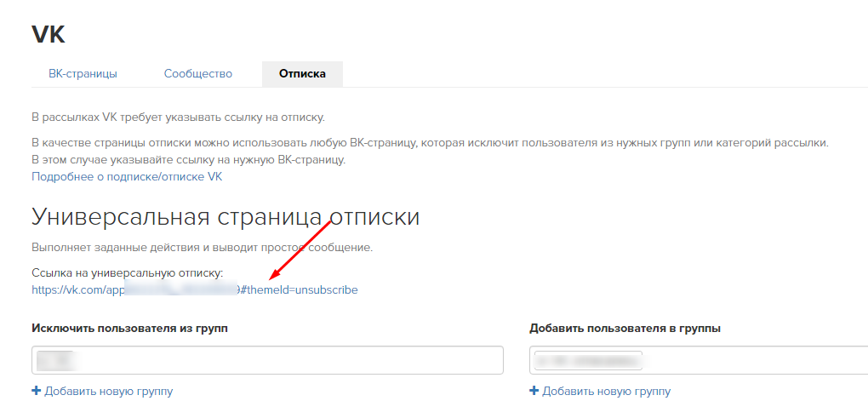The width and height of the screenshot is (868, 418).
Task: Click the Исключить пользователя из групп label
Action: pyautogui.click(x=130, y=329)
